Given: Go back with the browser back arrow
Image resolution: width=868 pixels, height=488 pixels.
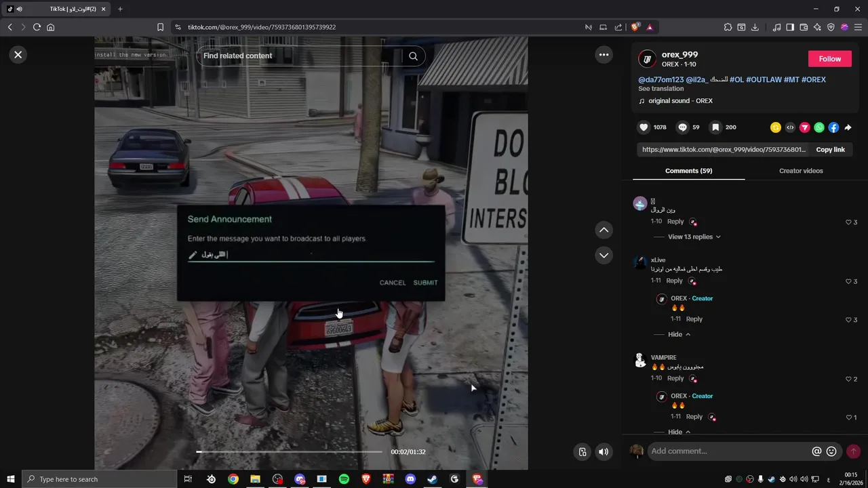Looking at the screenshot, I should [x=9, y=27].
